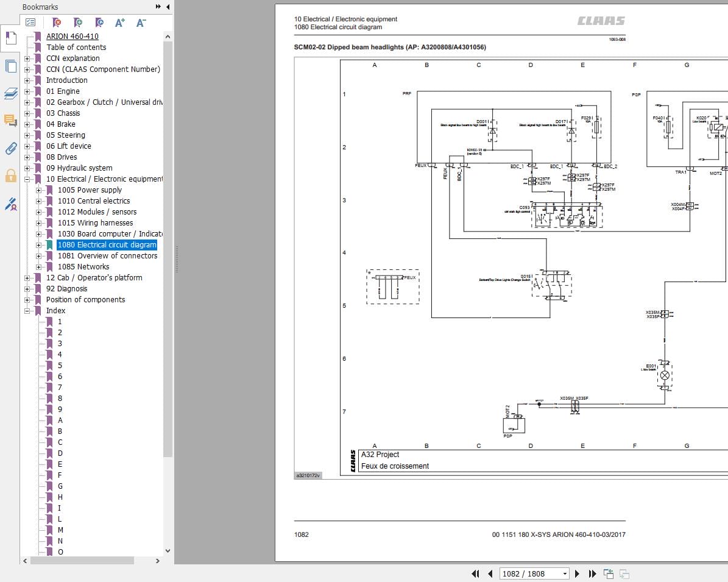The width and height of the screenshot is (728, 582).
Task: Collapse the 10 Electrical bookmark
Action: coord(27,179)
